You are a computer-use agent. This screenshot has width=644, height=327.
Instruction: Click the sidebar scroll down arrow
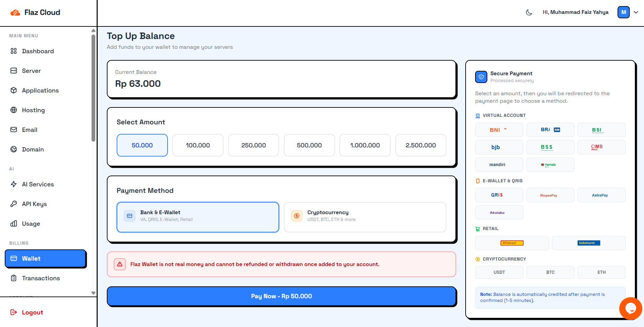pos(93,293)
